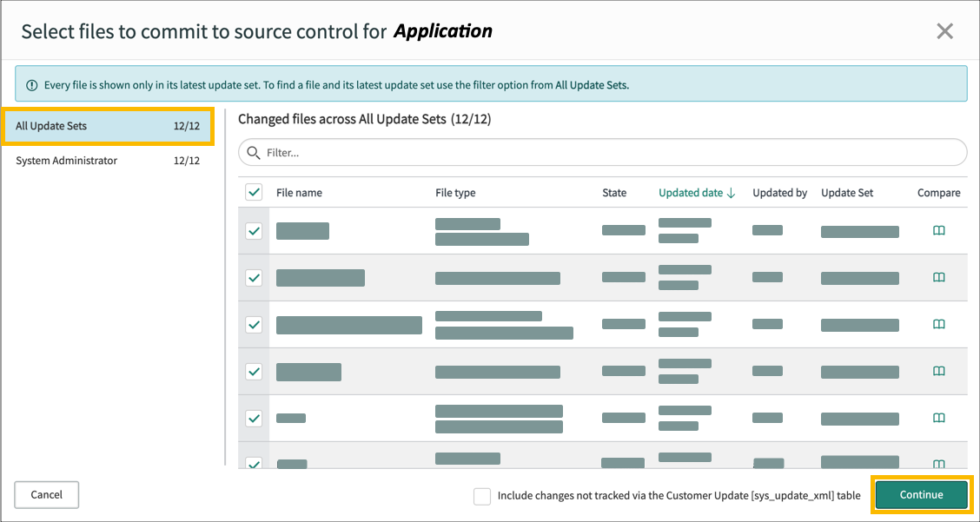This screenshot has width=980, height=522.
Task: Select All Update Sets in the sidebar
Action: pyautogui.click(x=108, y=126)
